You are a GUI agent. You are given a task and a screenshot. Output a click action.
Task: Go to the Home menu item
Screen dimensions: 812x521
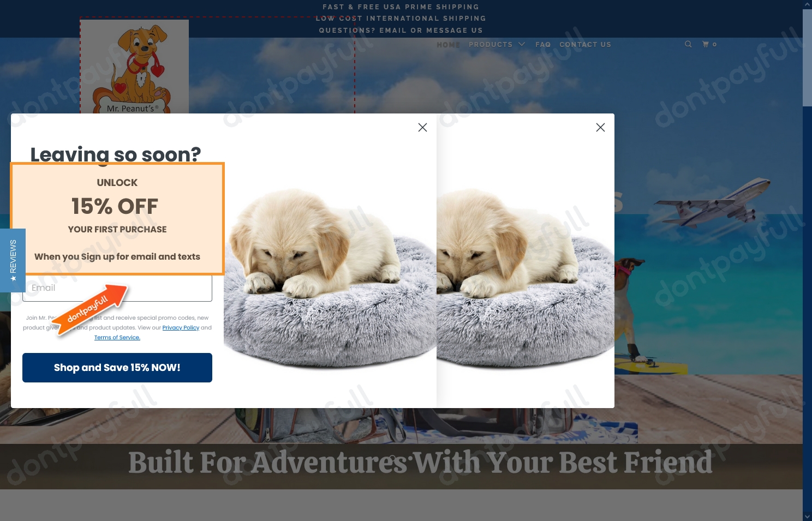pyautogui.click(x=448, y=45)
